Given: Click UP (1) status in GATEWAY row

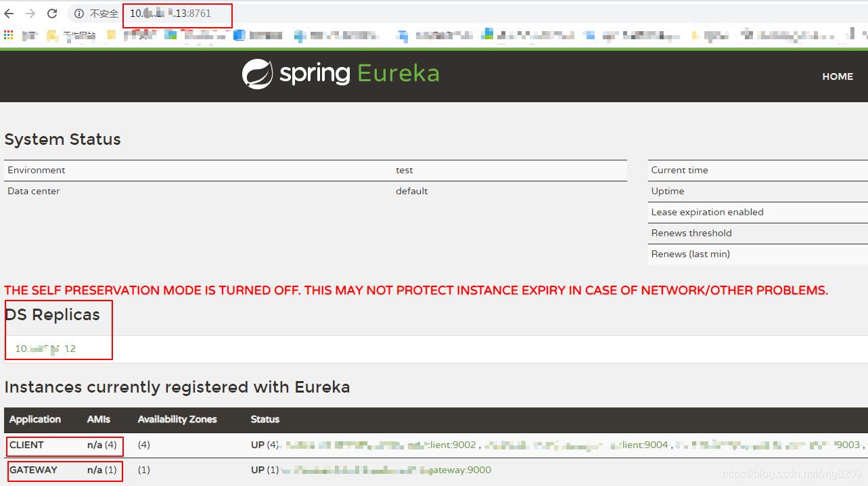Looking at the screenshot, I should [x=265, y=470].
